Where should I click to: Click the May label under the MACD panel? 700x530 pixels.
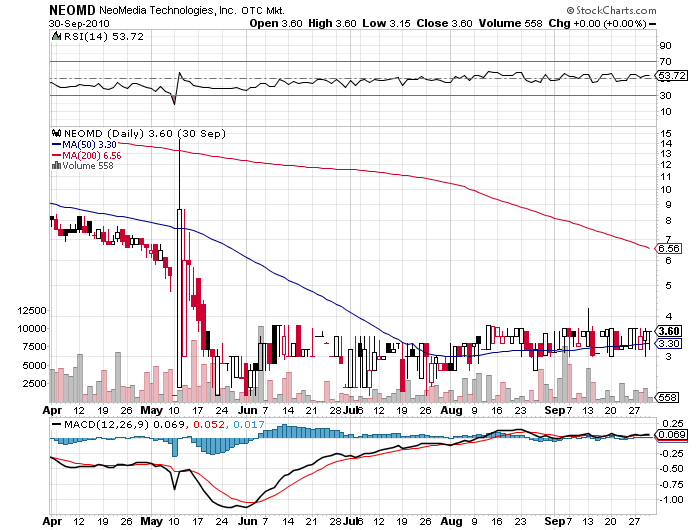click(x=152, y=521)
